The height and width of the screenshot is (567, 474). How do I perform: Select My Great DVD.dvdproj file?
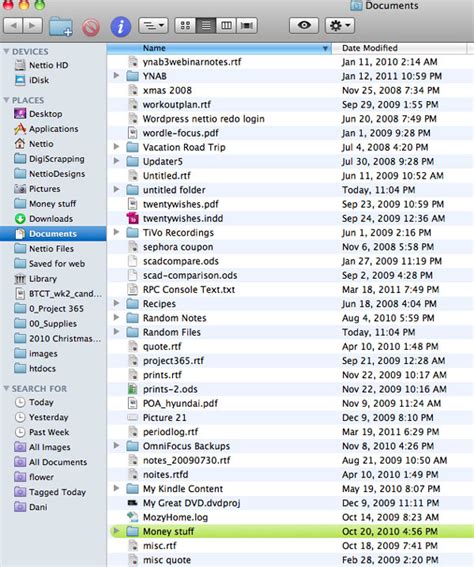[191, 503]
